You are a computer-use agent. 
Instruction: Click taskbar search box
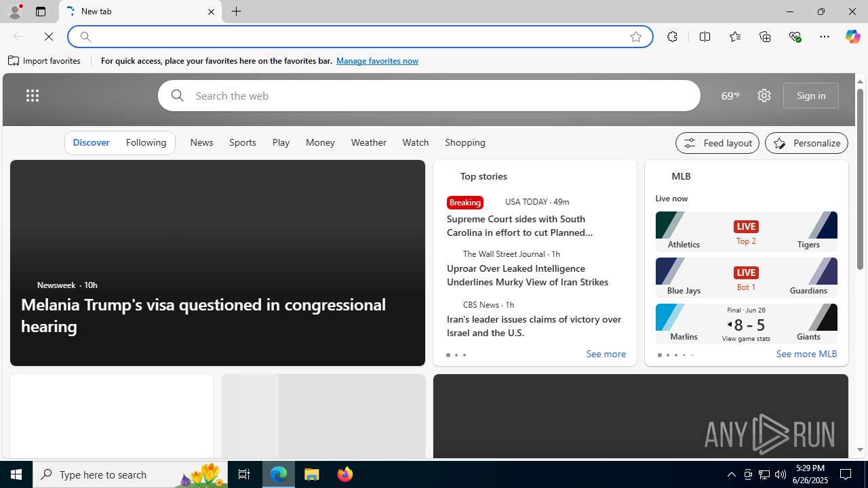pyautogui.click(x=129, y=474)
